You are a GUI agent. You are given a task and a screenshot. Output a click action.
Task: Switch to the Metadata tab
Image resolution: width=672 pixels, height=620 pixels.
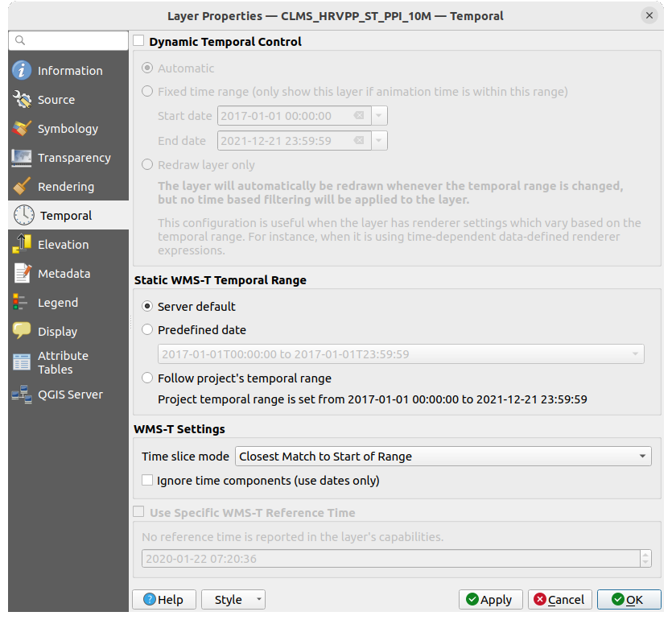(x=64, y=274)
